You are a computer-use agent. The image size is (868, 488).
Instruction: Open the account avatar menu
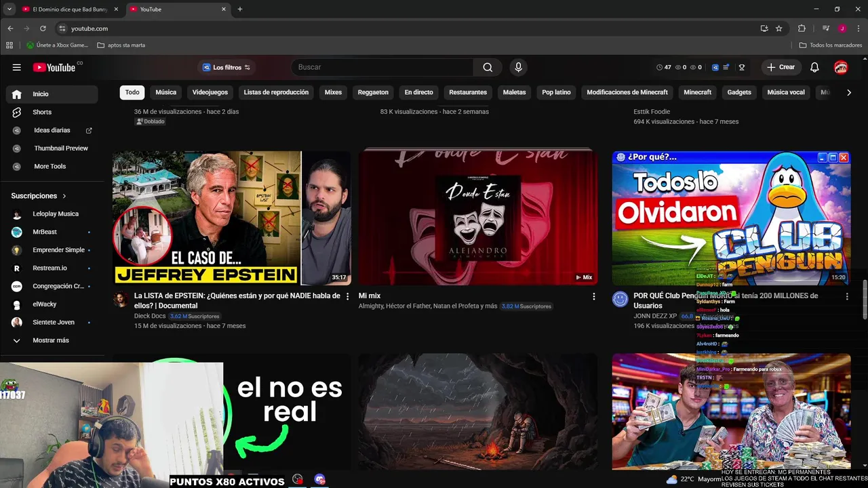(x=841, y=67)
